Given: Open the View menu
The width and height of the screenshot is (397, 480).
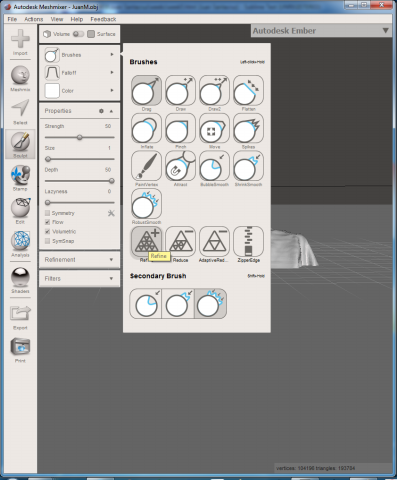Looking at the screenshot, I should [x=57, y=19].
